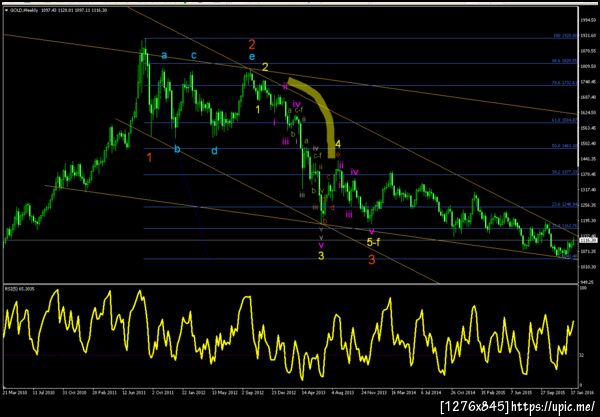Click the 24 Nov 2013 date label

[x=372, y=393]
